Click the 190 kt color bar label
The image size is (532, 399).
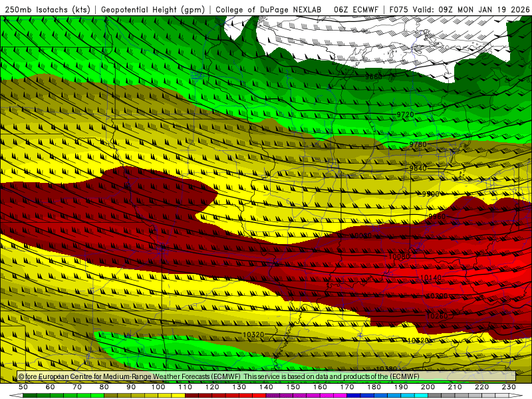[x=401, y=387]
